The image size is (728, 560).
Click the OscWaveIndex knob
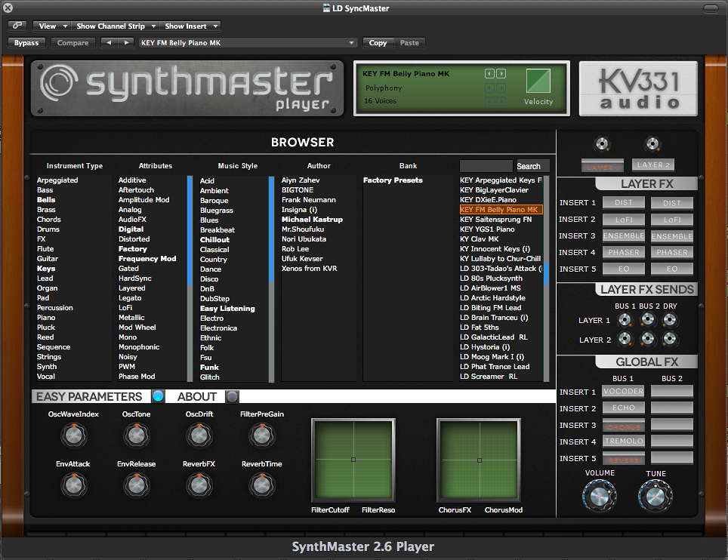[73, 435]
